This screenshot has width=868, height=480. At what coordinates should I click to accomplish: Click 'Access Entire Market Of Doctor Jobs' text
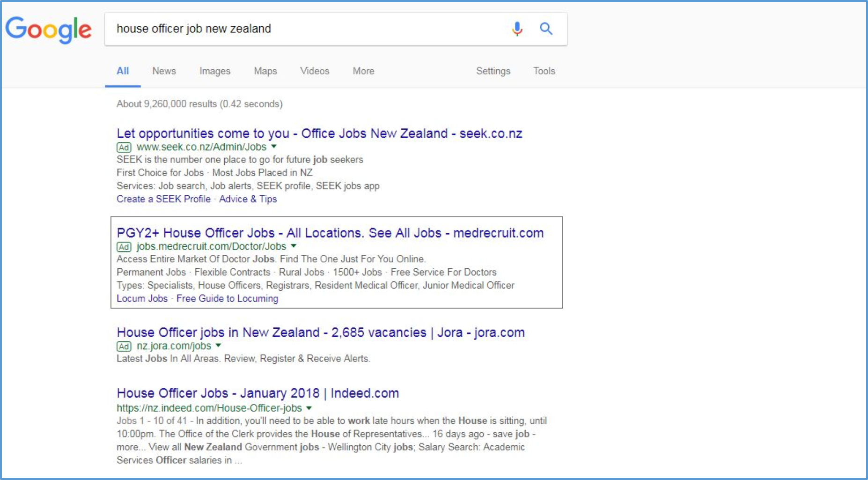[x=271, y=259]
